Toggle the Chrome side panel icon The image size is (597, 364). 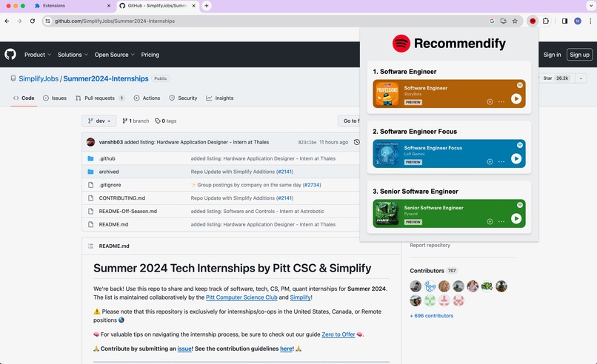pyautogui.click(x=564, y=21)
